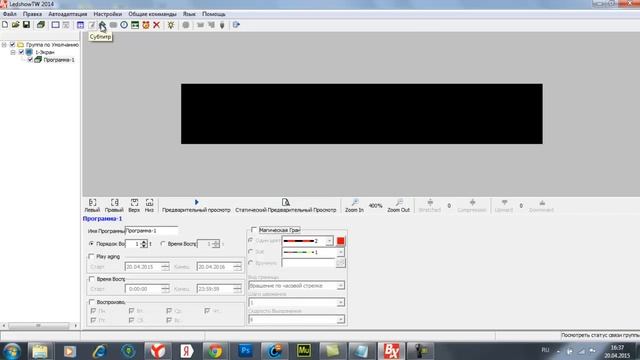Click the Subtitle toolbar icon under cursor
Image resolution: width=640 pixels, height=360 pixels.
[x=102, y=25]
